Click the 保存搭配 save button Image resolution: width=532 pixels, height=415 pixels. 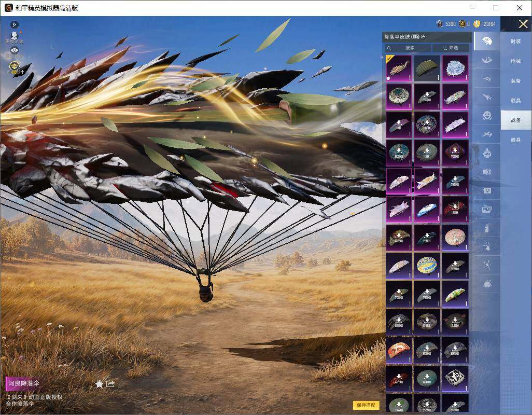click(366, 405)
